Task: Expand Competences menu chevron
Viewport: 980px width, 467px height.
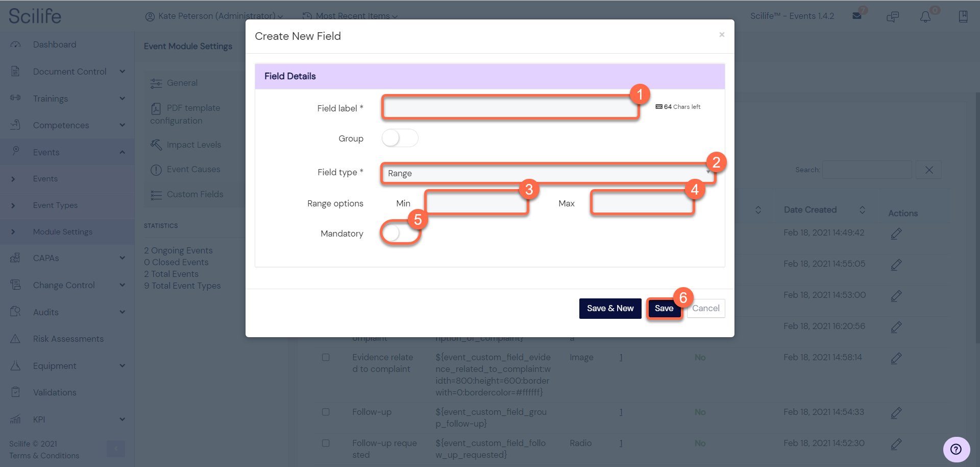Action: pyautogui.click(x=122, y=125)
